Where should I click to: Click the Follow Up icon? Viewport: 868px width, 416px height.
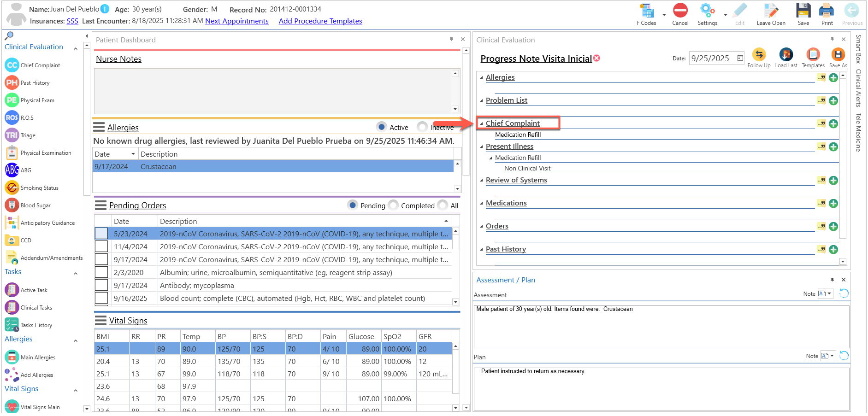(759, 55)
